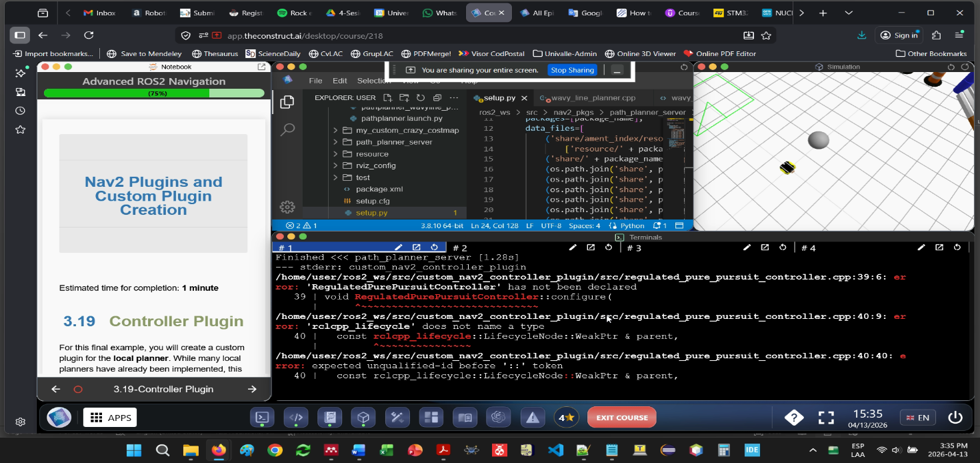This screenshot has height=463, width=980.
Task: Collapse all folders in Explorer
Action: pyautogui.click(x=437, y=98)
